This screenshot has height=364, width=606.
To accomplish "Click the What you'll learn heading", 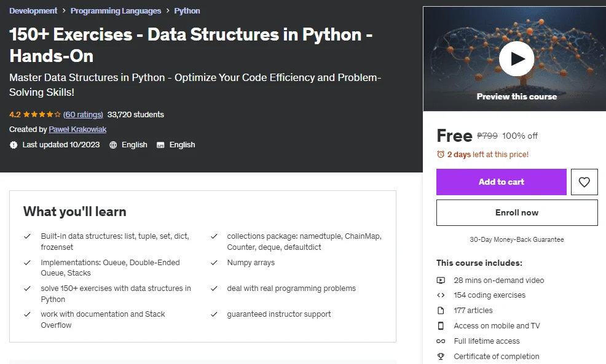I will pos(74,212).
